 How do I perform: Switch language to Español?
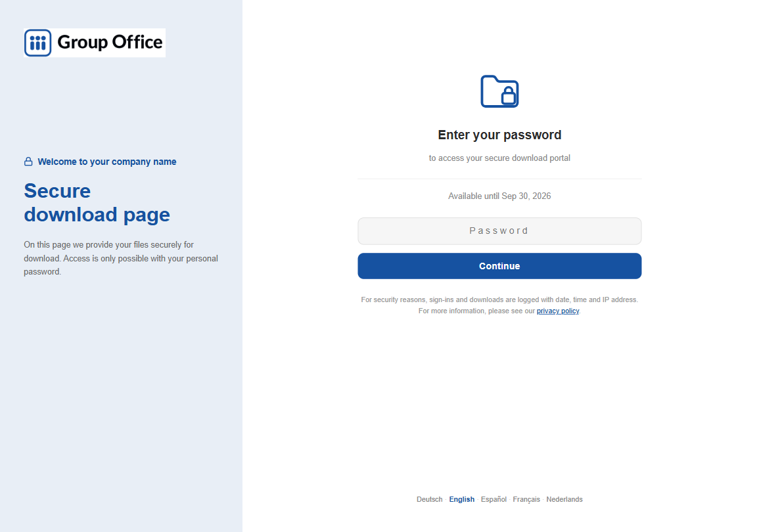pyautogui.click(x=493, y=499)
